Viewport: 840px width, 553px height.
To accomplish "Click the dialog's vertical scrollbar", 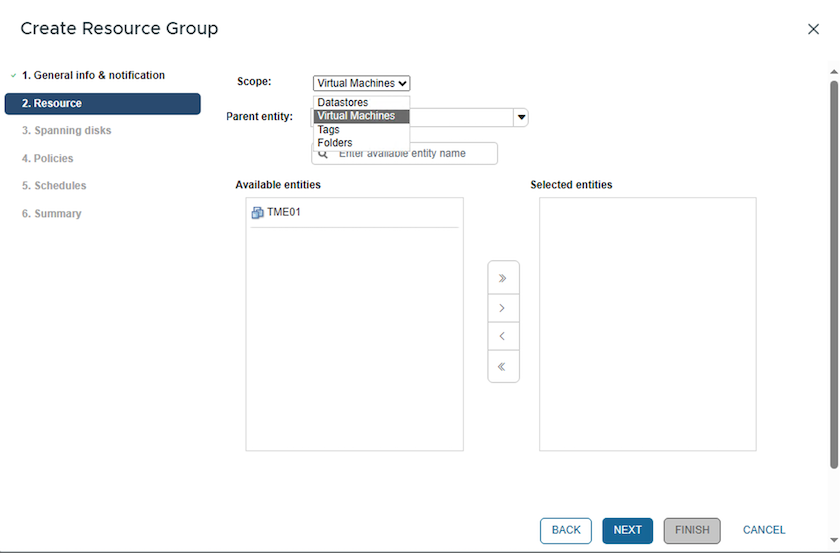I will [x=834, y=270].
